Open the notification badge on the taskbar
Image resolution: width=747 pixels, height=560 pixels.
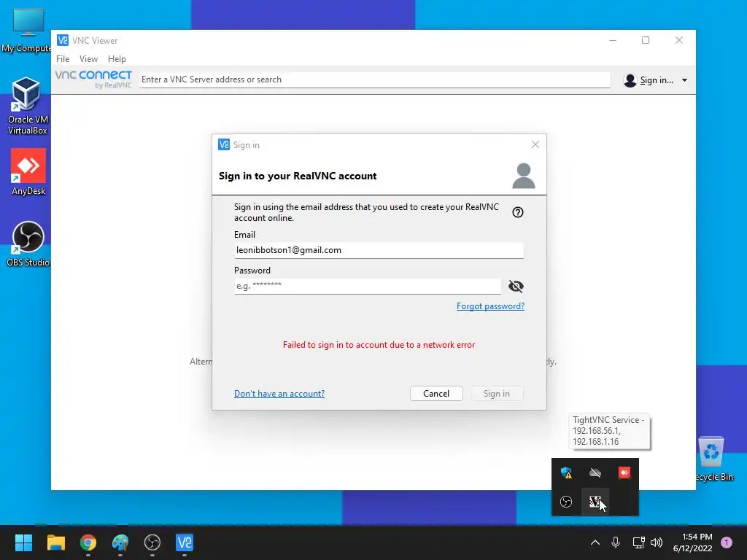[727, 542]
